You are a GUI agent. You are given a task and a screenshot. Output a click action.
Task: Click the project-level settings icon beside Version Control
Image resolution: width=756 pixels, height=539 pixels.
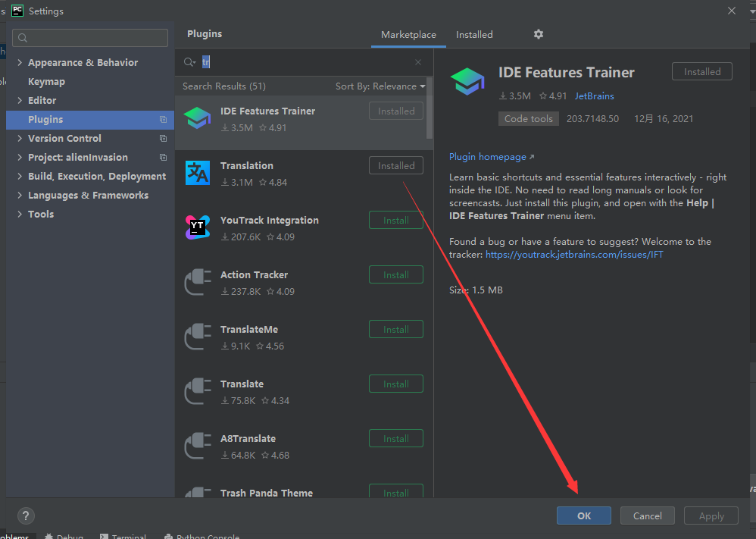[x=164, y=139]
